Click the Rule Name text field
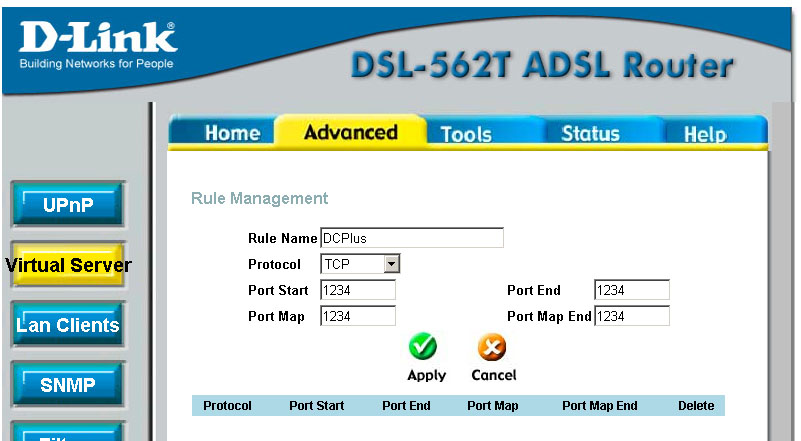The height and width of the screenshot is (441, 801). 411,238
